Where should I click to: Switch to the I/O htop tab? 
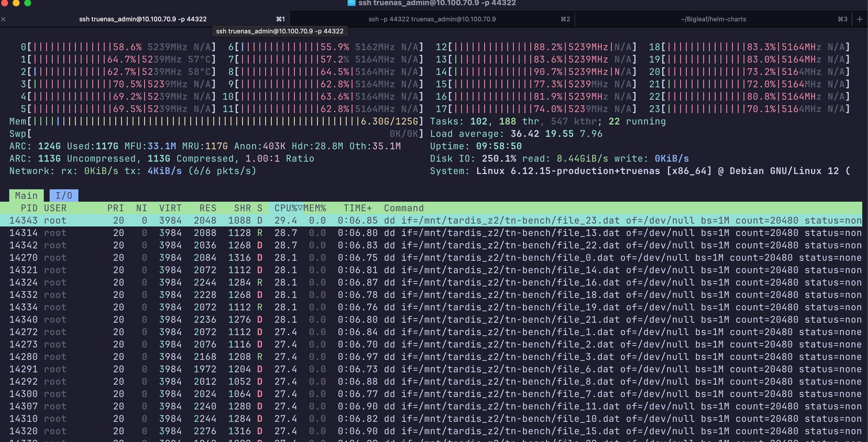pyautogui.click(x=64, y=196)
